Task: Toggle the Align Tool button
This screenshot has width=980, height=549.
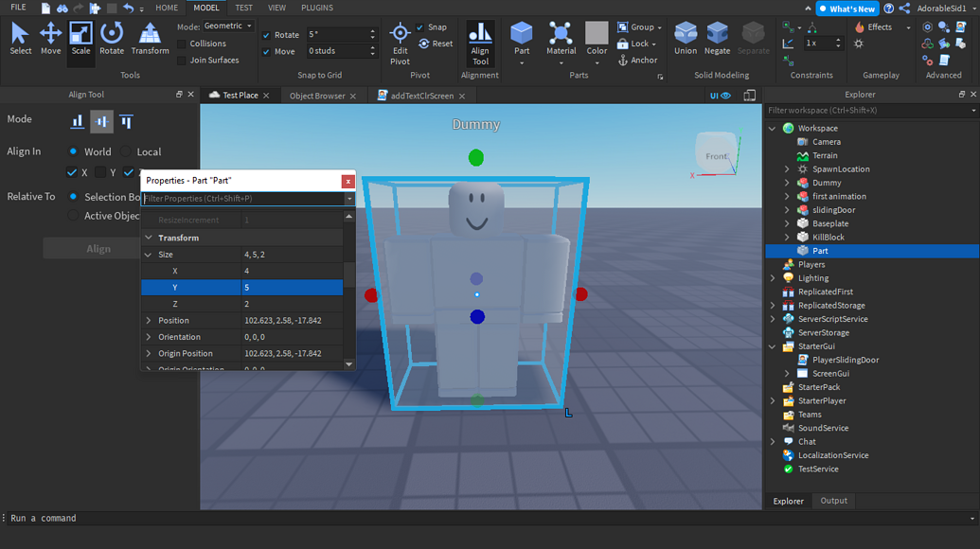Action: (x=480, y=44)
